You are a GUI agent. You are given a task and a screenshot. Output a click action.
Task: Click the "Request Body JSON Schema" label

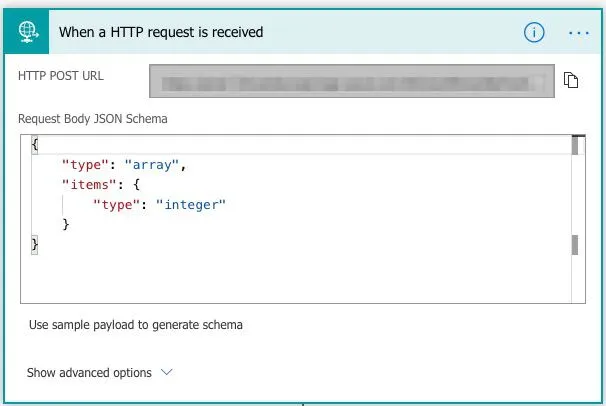click(93, 119)
